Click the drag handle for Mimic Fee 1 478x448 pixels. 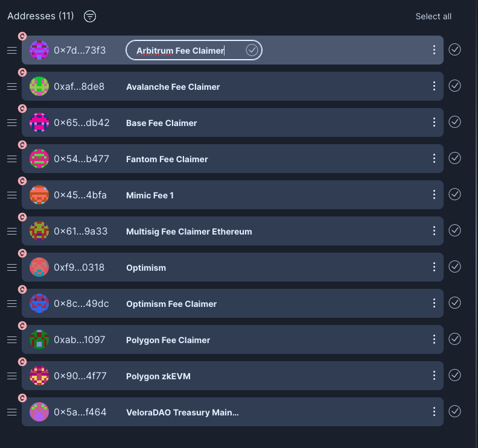11,195
